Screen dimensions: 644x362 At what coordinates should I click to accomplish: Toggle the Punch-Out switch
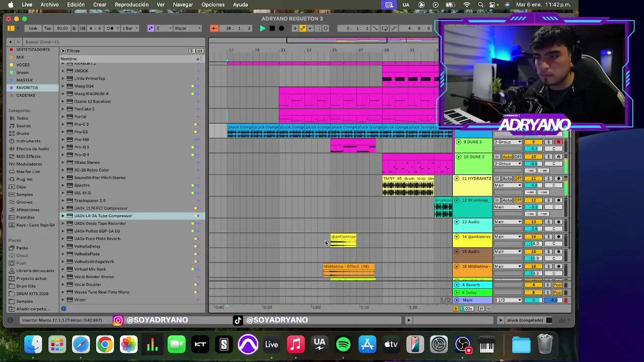pyautogui.click(x=394, y=28)
